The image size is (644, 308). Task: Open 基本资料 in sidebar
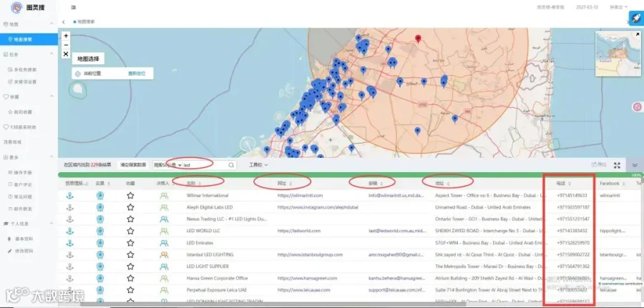click(x=23, y=239)
